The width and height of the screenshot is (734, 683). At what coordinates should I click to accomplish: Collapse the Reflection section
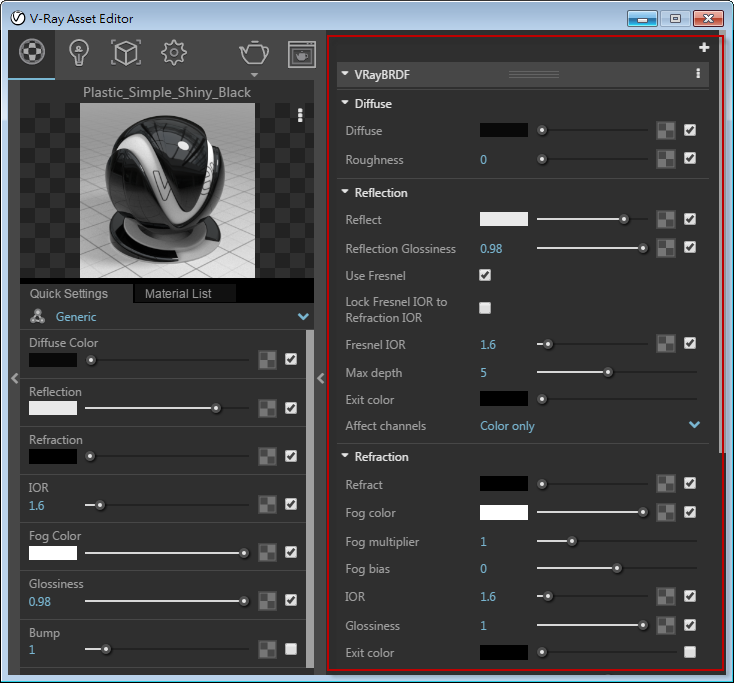coord(346,192)
